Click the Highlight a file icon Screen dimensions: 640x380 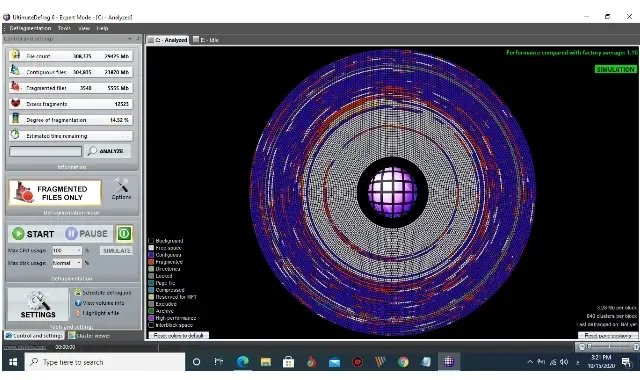78,313
